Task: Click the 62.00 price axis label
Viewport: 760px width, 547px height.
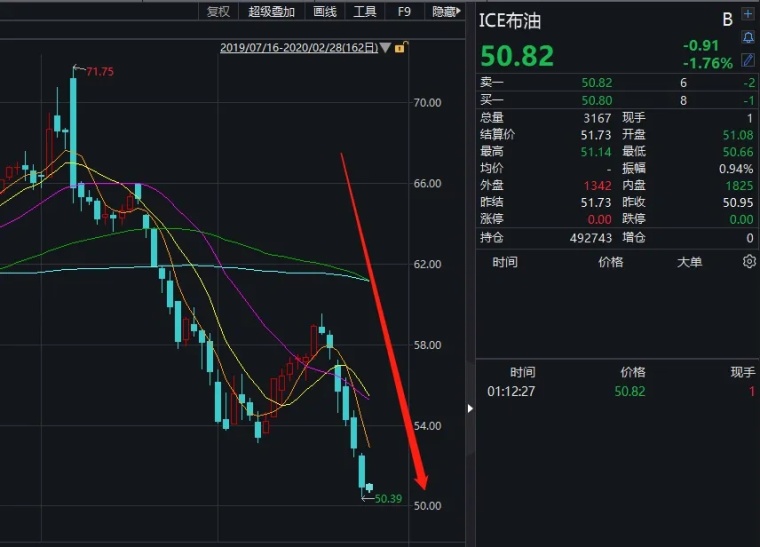Action: point(427,264)
